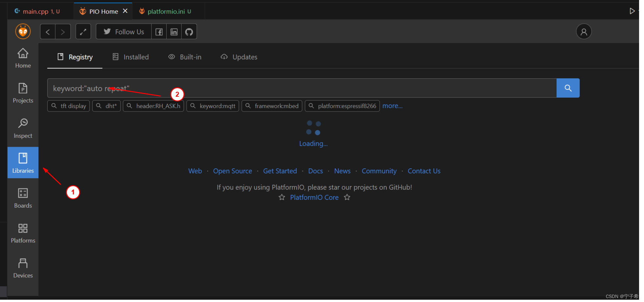Switch to the Registry tab
Viewport: 644px width, 302px height.
75,57
